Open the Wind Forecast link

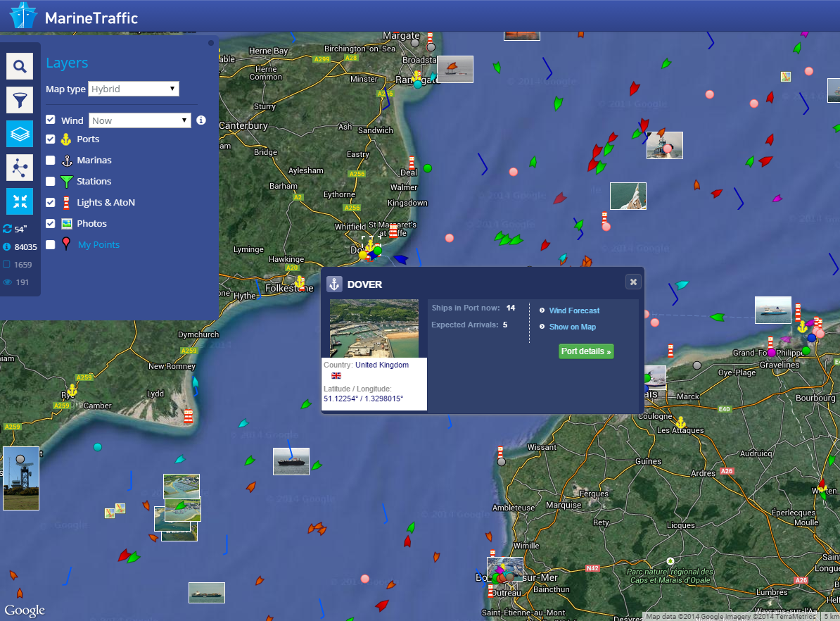(574, 310)
